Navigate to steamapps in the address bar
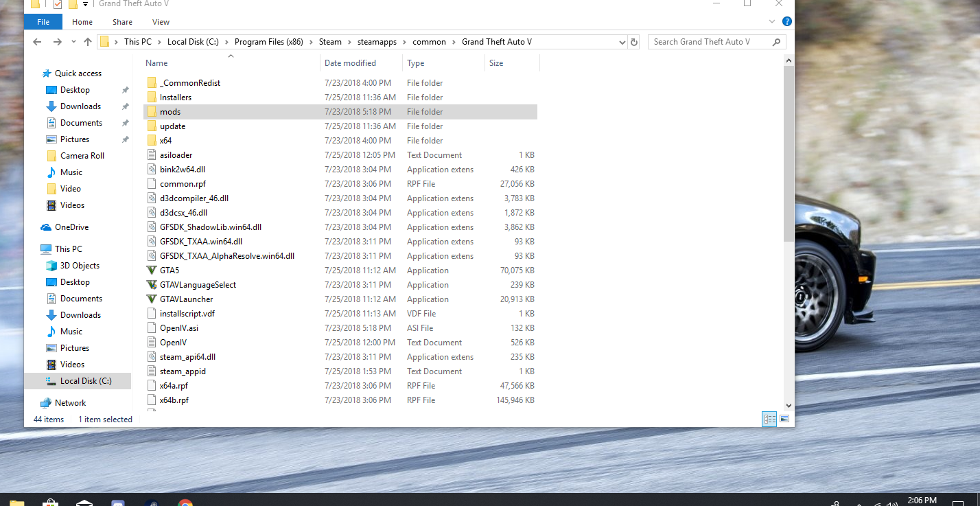980x506 pixels. (x=377, y=42)
